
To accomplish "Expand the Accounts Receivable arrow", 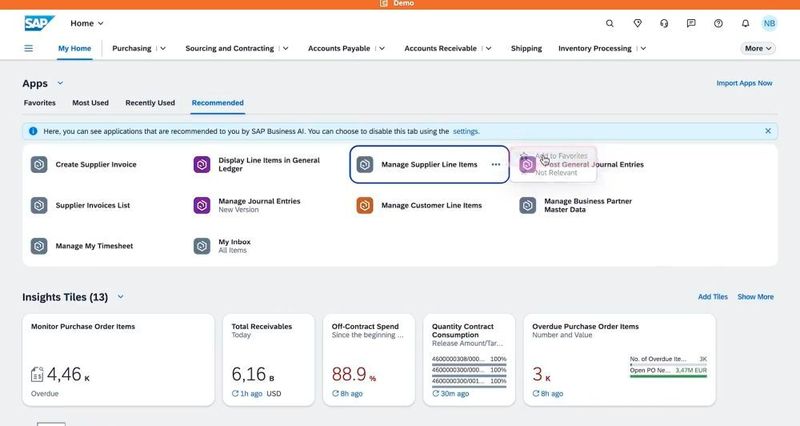I will [489, 48].
